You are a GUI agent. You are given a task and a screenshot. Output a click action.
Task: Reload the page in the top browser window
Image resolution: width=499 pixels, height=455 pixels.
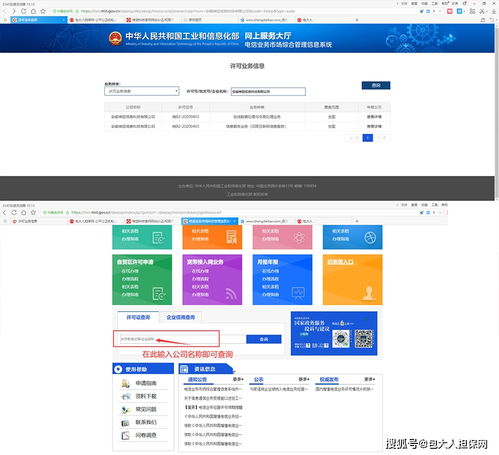pyautogui.click(x=23, y=11)
